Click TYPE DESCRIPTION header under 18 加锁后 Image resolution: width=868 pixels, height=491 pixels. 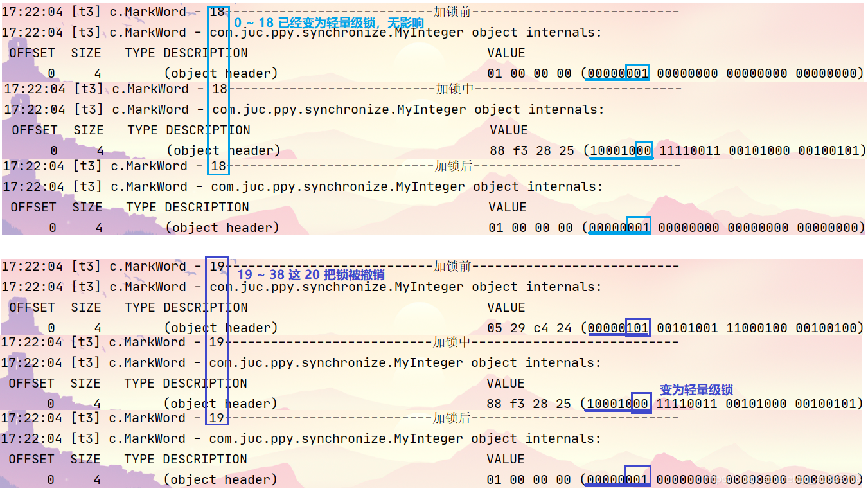click(188, 207)
